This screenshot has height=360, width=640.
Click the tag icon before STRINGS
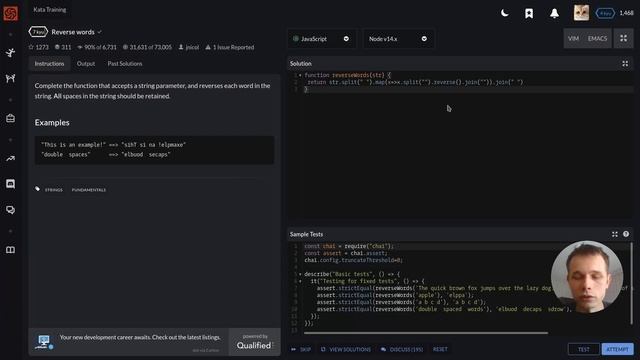pyautogui.click(x=38, y=189)
